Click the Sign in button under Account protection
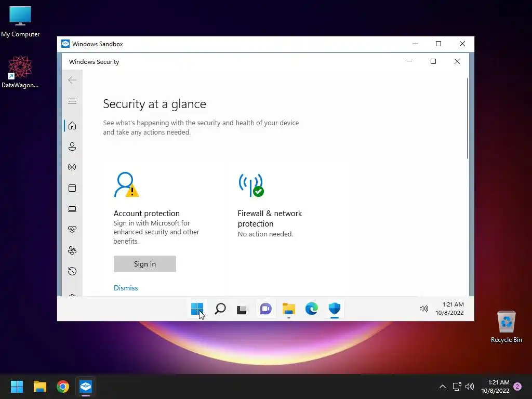The height and width of the screenshot is (399, 532). point(145,264)
